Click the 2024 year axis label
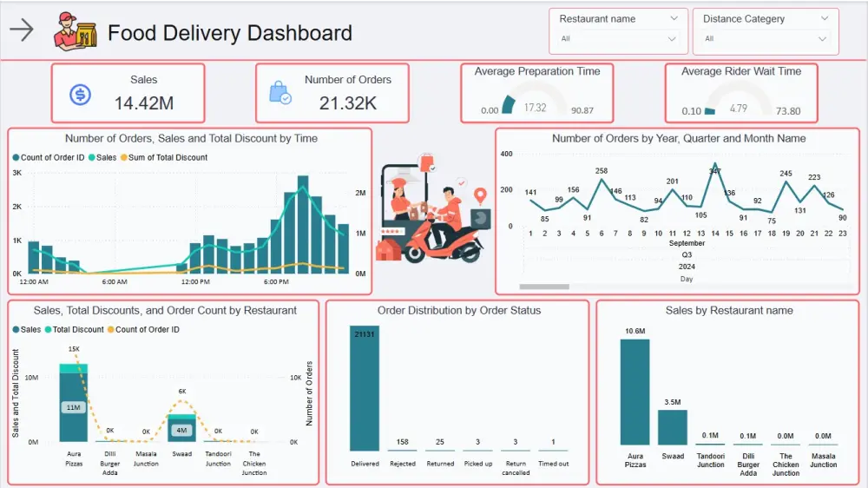This screenshot has height=488, width=868. (x=687, y=267)
